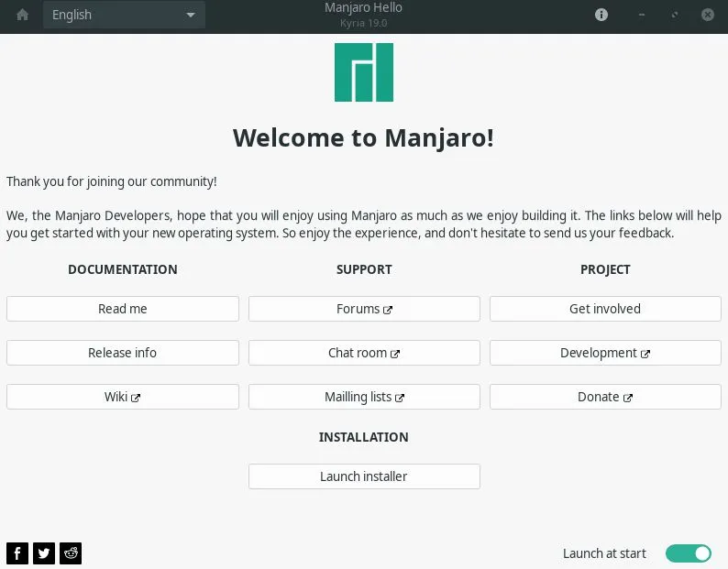
Task: Click the Donate button
Action: click(x=605, y=397)
